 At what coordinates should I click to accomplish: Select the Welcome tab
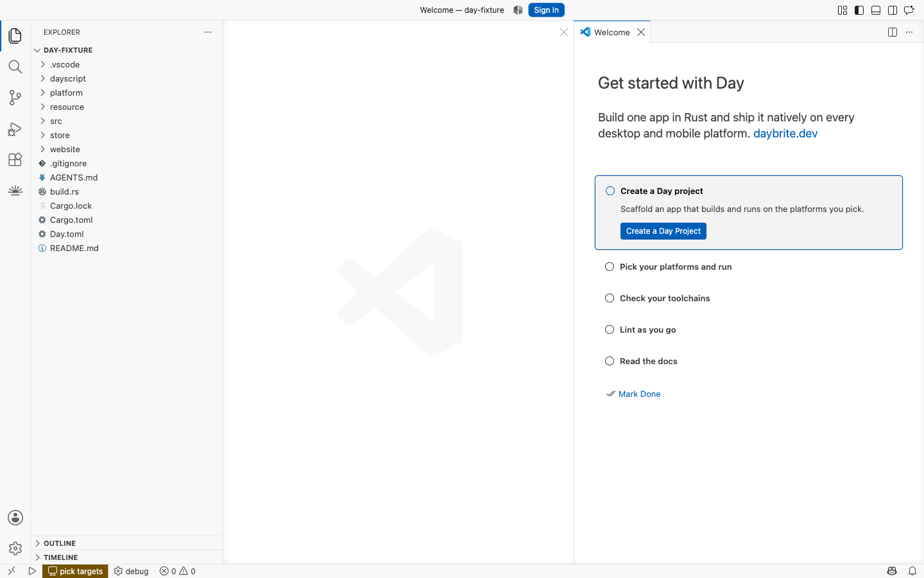(612, 32)
